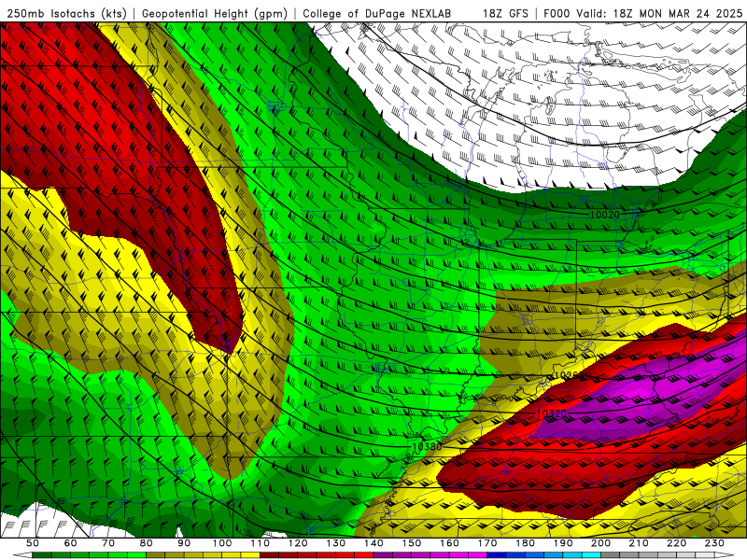Image resolution: width=747 pixels, height=560 pixels.
Task: Click the 140 value on the color scale
Action: pos(374,543)
